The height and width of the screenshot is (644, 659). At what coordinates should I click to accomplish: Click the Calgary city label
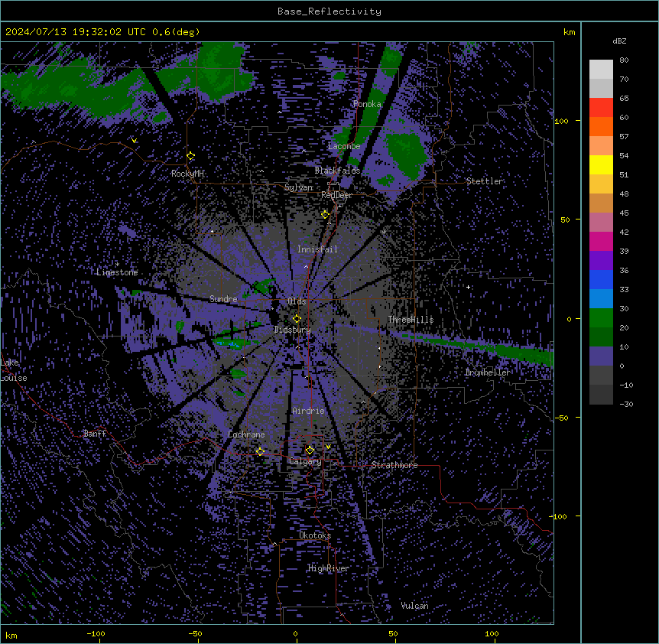[305, 461]
